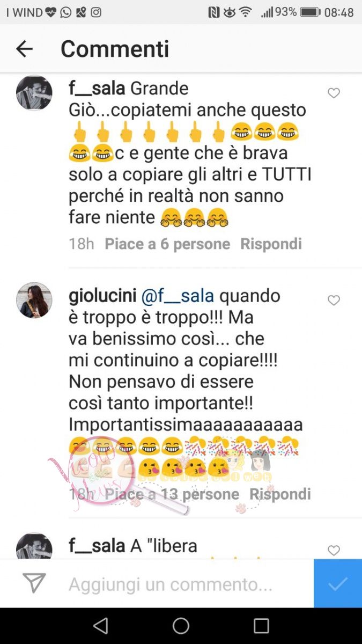Tap the paper plane direct icon

34,583
